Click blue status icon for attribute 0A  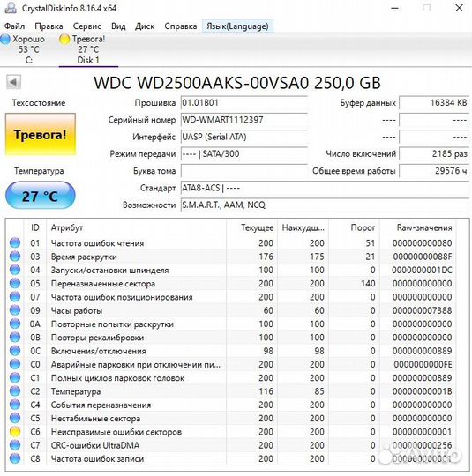point(15,324)
